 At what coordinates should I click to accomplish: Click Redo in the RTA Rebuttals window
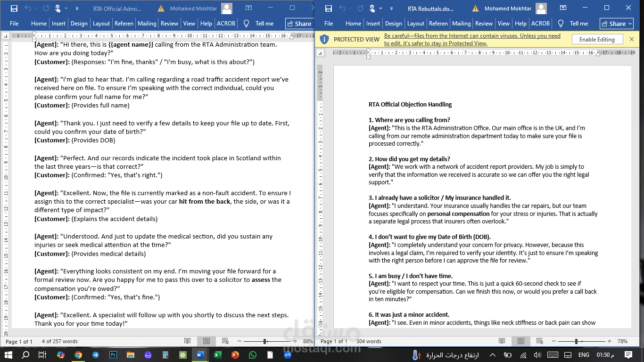[360, 8]
